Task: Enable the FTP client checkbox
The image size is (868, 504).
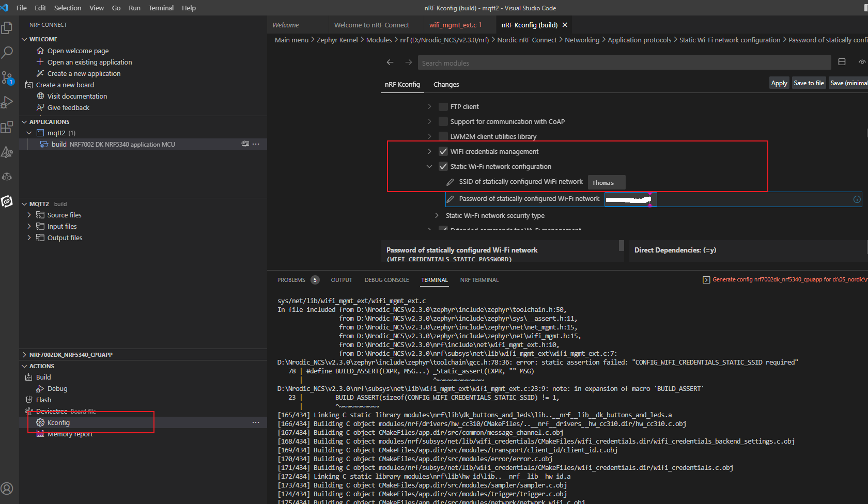Action: coord(443,106)
